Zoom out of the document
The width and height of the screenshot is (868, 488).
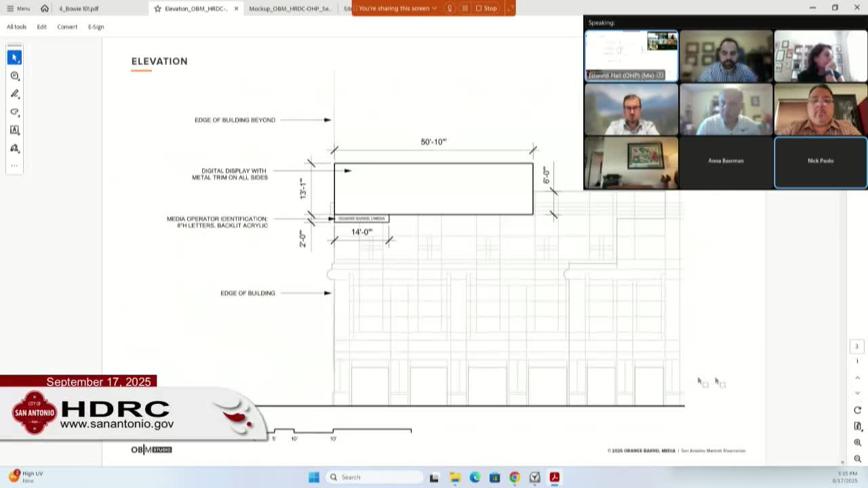857,459
